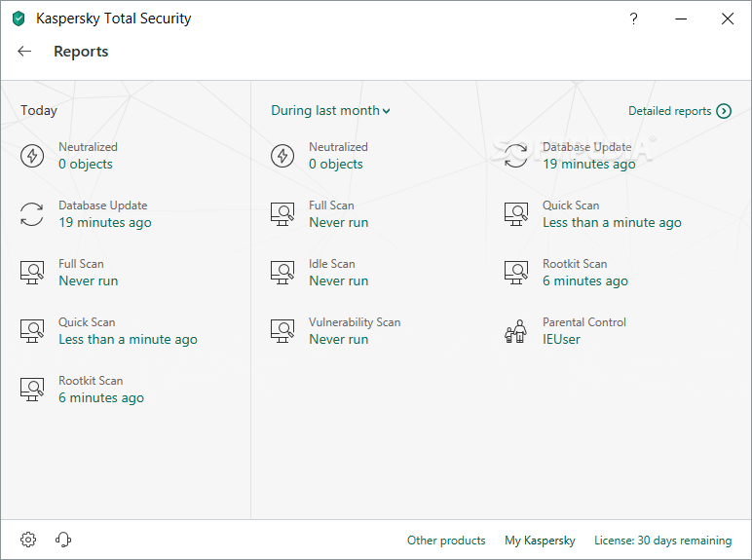Open Today's Full Scan Never run
This screenshot has width=752, height=560.
pyautogui.click(x=89, y=280)
